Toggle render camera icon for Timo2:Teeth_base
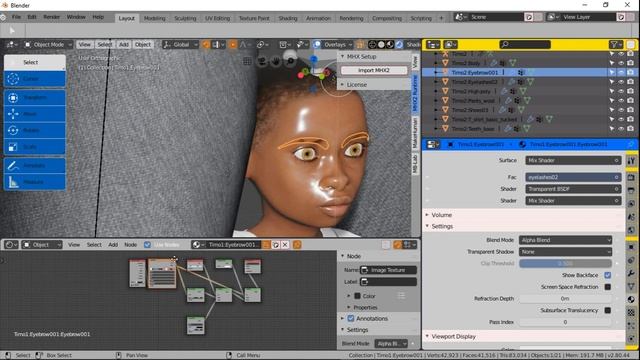Screen dimensions: 640x360 pyautogui.click(x=631, y=129)
